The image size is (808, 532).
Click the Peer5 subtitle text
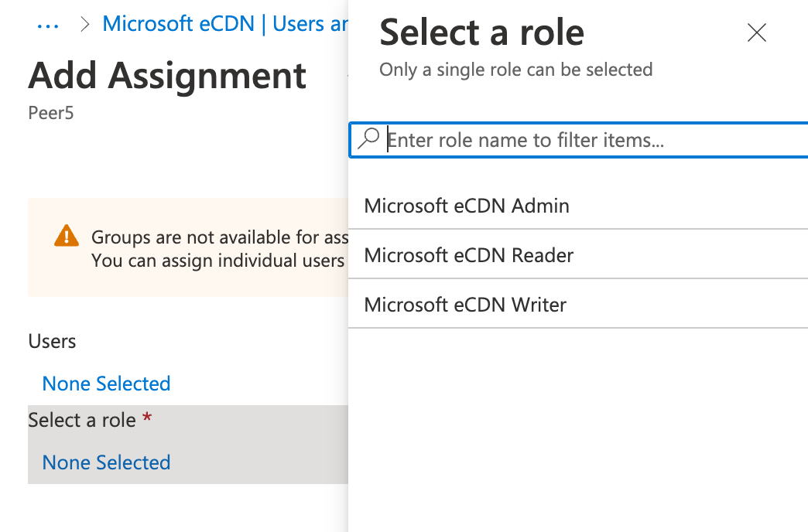50,113
